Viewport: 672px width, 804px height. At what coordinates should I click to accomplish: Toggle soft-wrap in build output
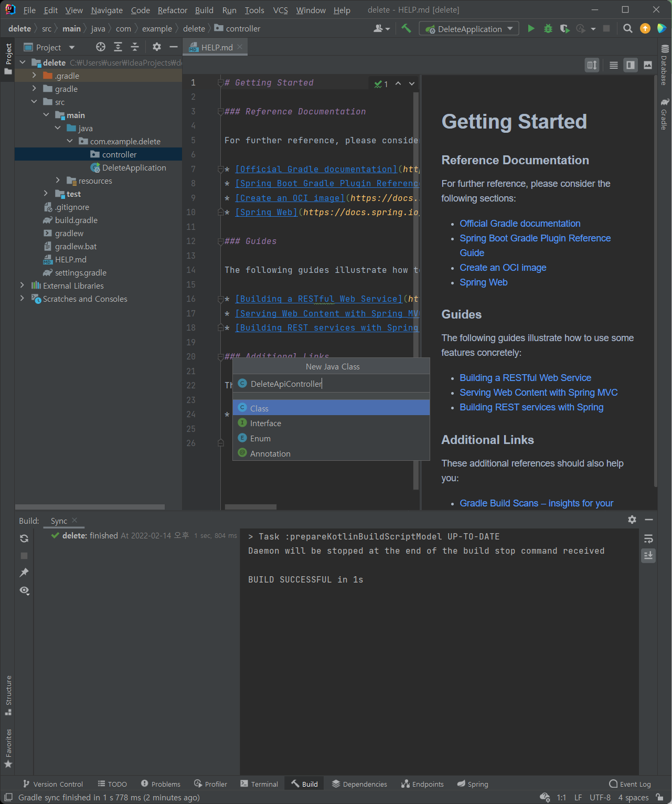pos(648,538)
